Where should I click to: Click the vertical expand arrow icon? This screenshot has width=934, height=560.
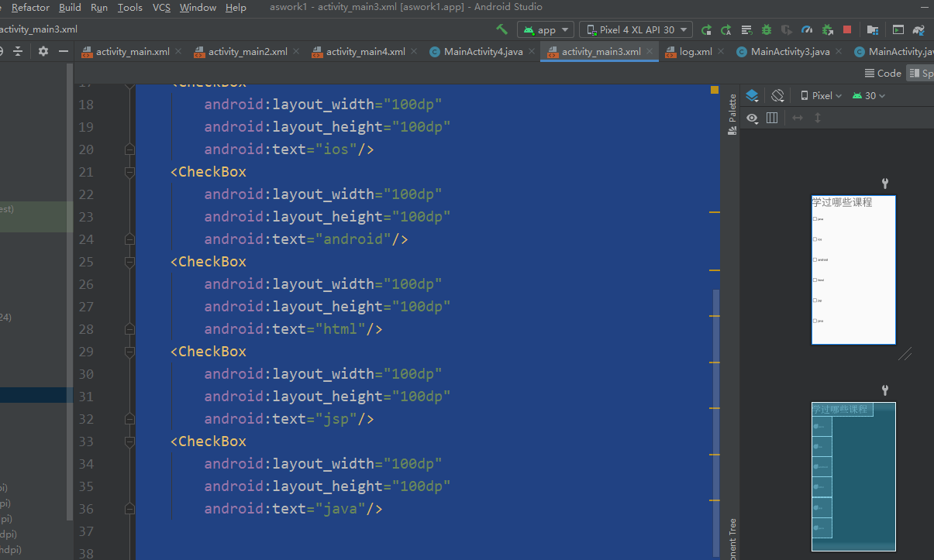coord(817,118)
